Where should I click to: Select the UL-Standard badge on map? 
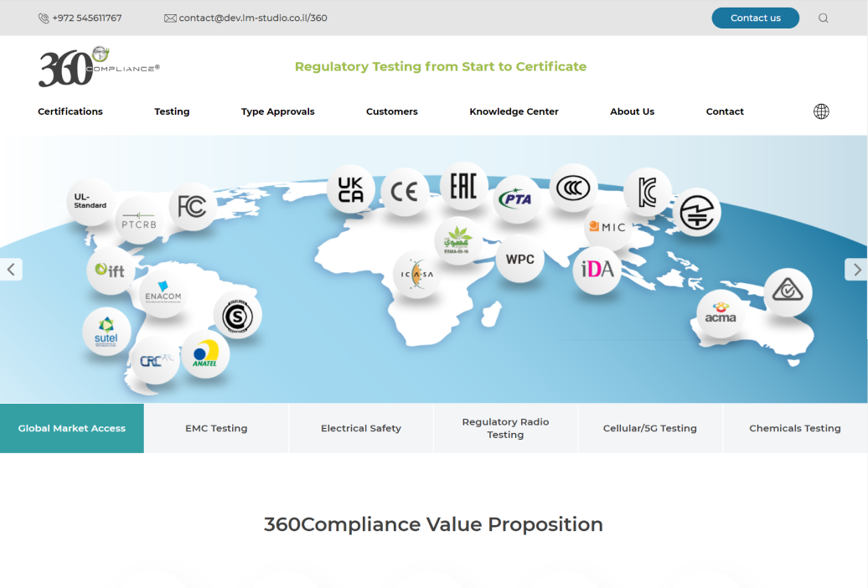(x=90, y=201)
